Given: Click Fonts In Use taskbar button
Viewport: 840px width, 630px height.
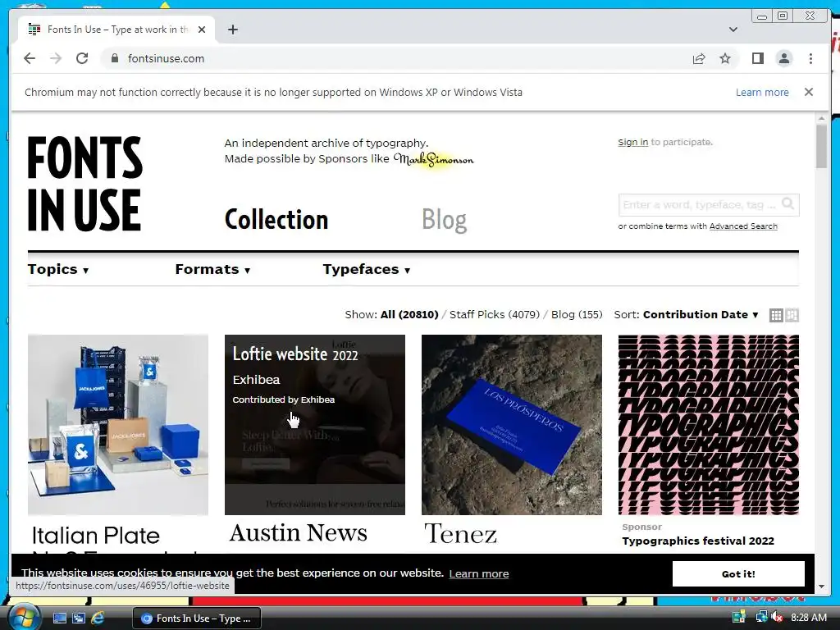Looking at the screenshot, I should (x=197, y=619).
